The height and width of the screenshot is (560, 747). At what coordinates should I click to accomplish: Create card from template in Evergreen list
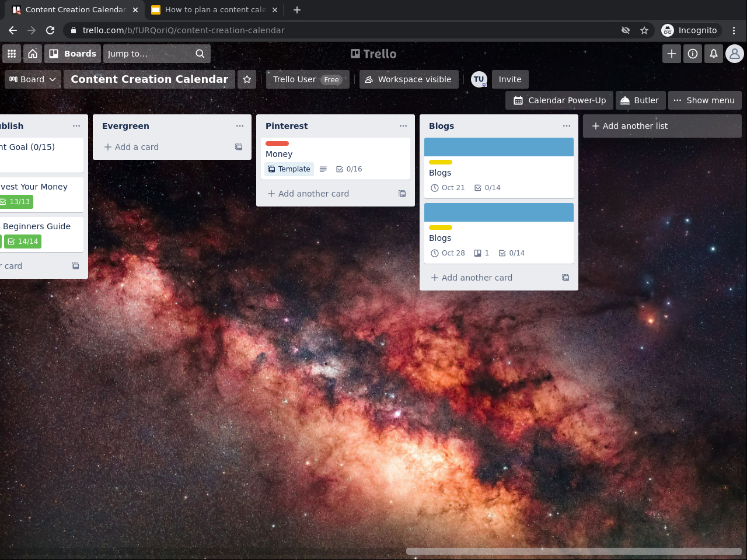click(x=239, y=147)
